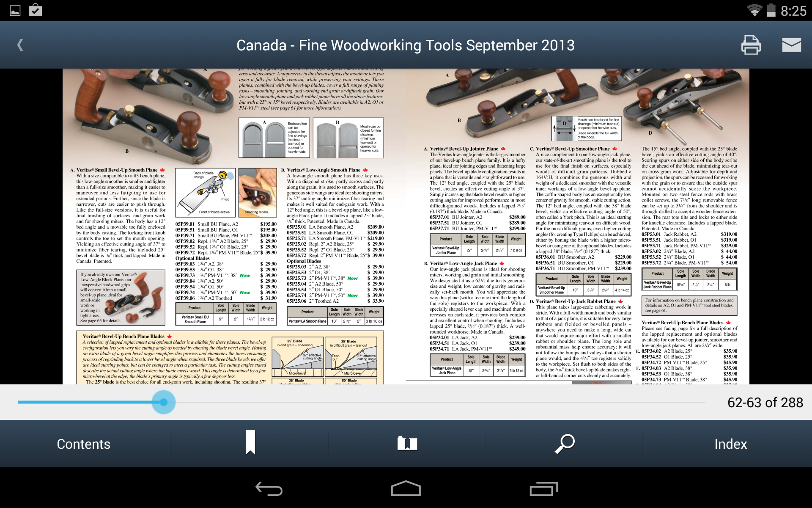Open the shopping bag notification icon

coord(36,10)
